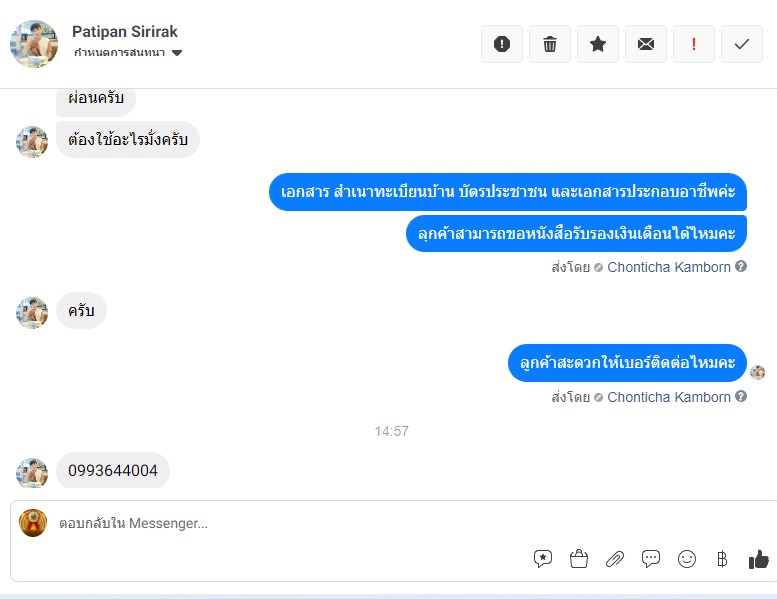This screenshot has height=599, width=777.
Task: Open Chonticha Kamborn link under salary certificate message
Action: click(669, 268)
